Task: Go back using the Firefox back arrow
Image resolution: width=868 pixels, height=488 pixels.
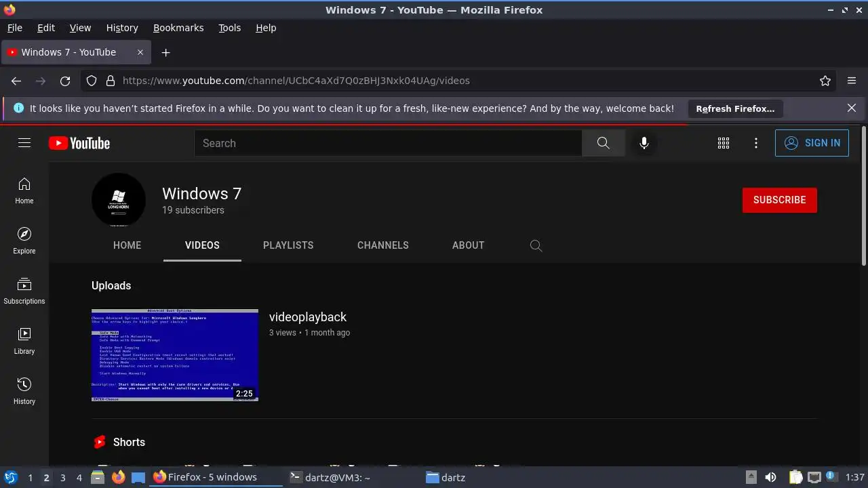Action: coord(16,81)
